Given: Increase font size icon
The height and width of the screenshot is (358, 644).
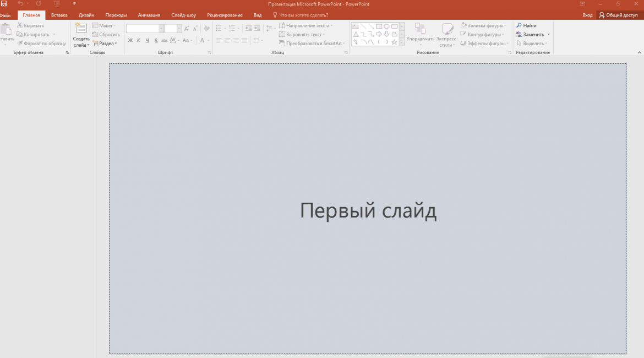Looking at the screenshot, I should [x=187, y=28].
